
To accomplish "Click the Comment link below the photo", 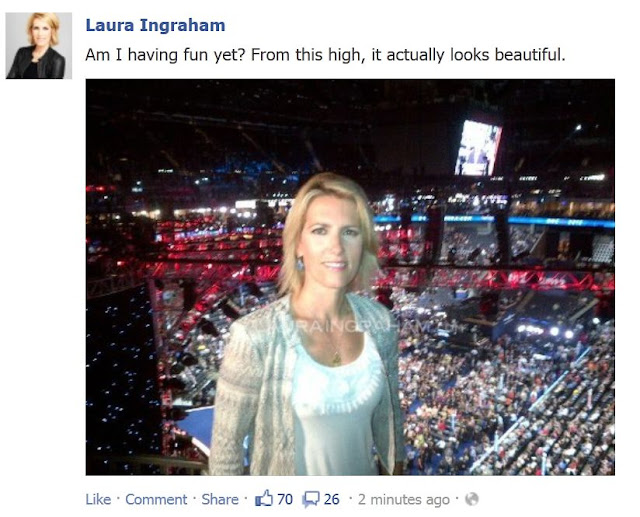I will 156,499.
